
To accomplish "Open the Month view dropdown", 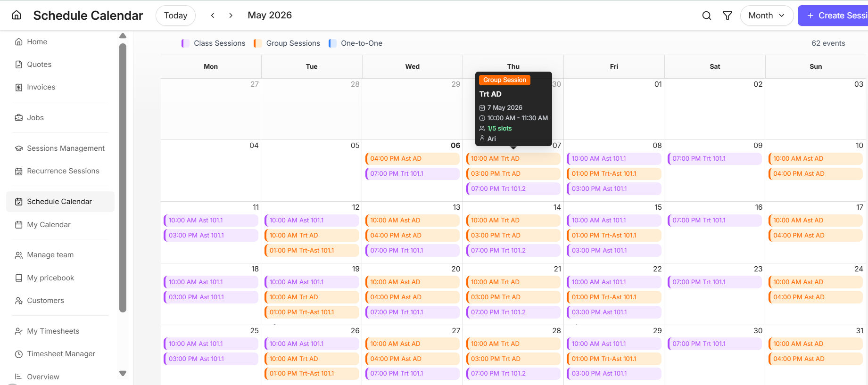I will [767, 16].
